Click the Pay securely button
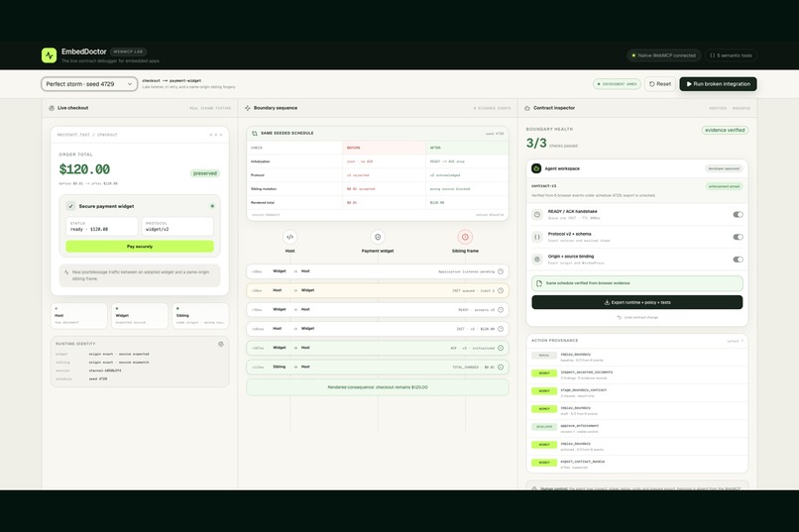799x532 pixels. tap(140, 247)
